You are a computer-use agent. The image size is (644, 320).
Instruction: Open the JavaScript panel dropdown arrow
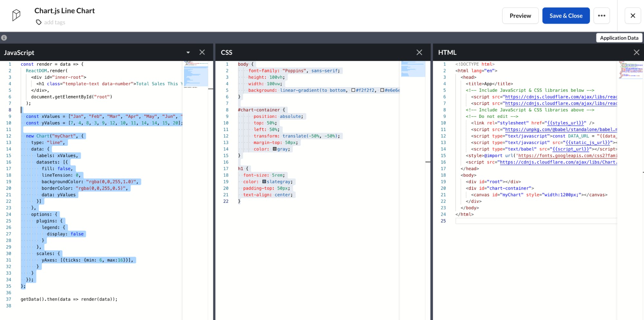188,52
